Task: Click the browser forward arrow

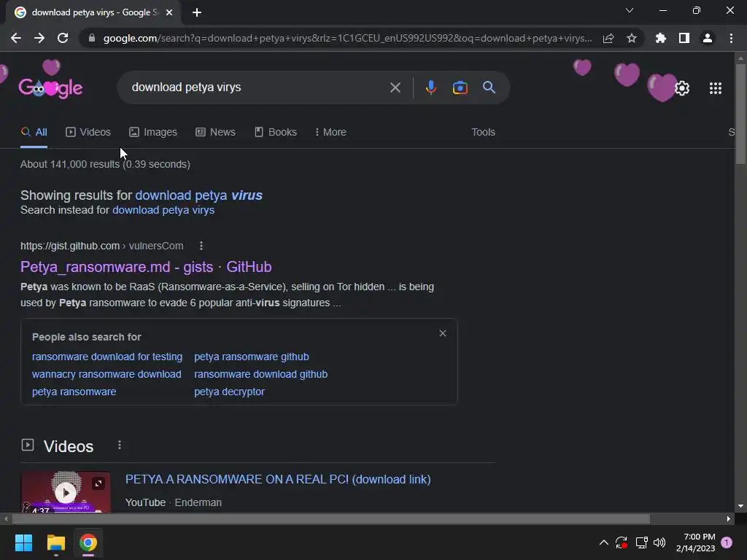Action: tap(39, 38)
